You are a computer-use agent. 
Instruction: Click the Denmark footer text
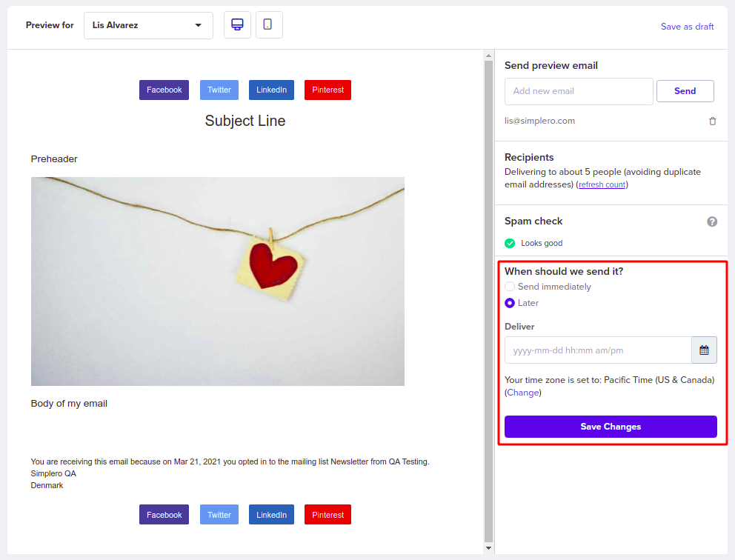tap(47, 485)
